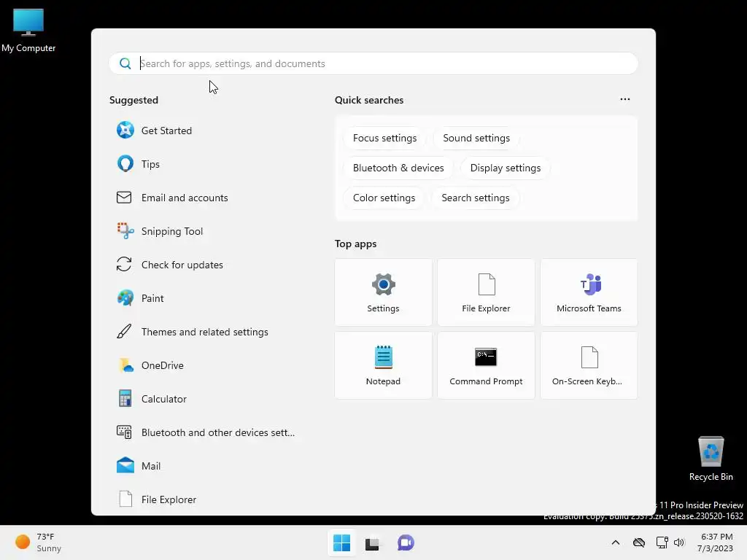Select Search settings quick search
This screenshot has height=560, width=747.
tap(476, 198)
